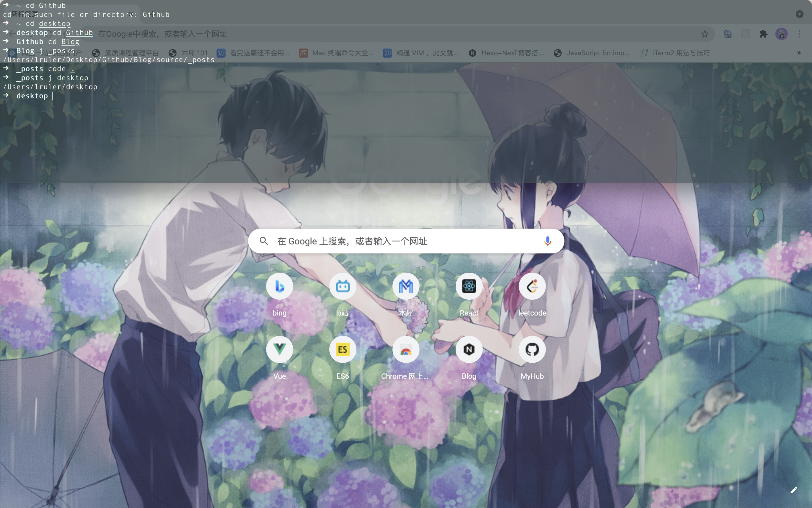812x508 pixels.
Task: Click the customize page pencil icon
Action: 794,490
